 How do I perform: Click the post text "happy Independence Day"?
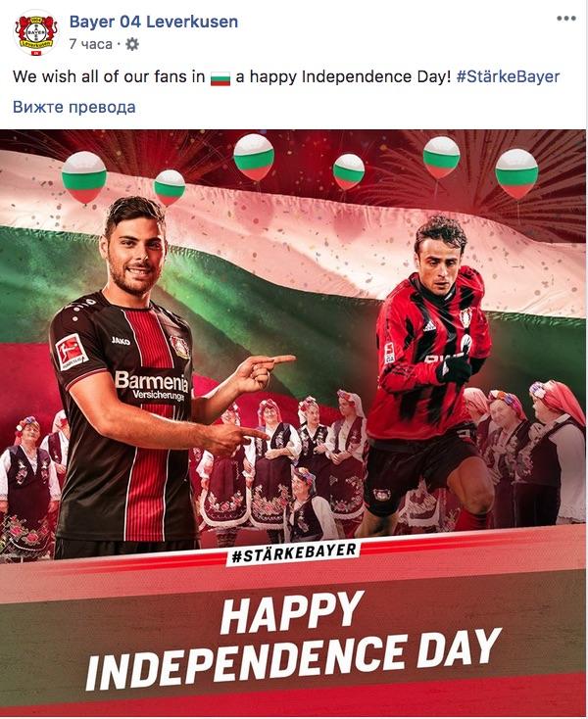351,76
